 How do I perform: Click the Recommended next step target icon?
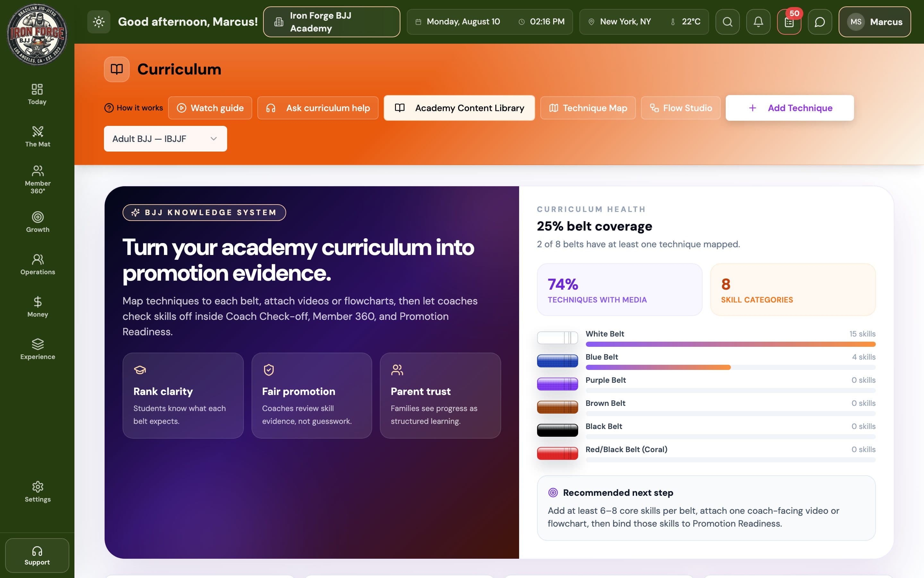(x=553, y=492)
